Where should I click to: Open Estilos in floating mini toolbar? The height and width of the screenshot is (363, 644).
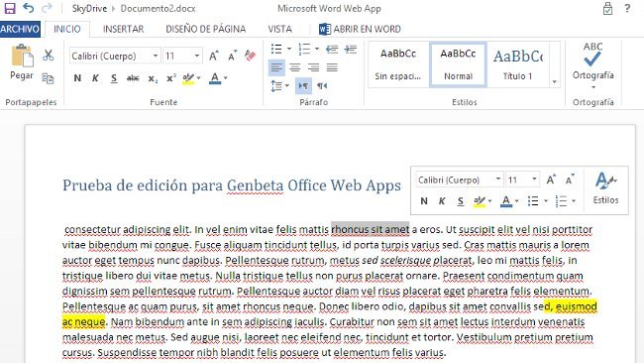point(605,189)
